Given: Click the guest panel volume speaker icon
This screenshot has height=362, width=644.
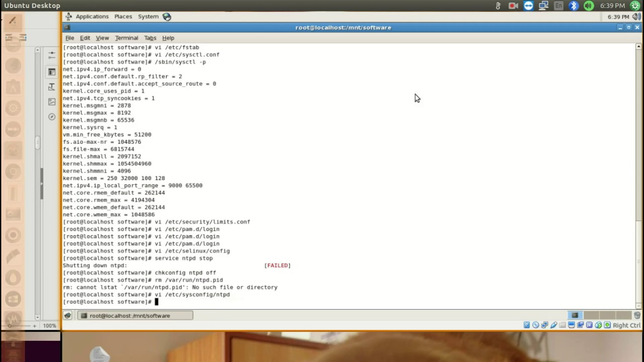Looking at the screenshot, I should pyautogui.click(x=636, y=17).
